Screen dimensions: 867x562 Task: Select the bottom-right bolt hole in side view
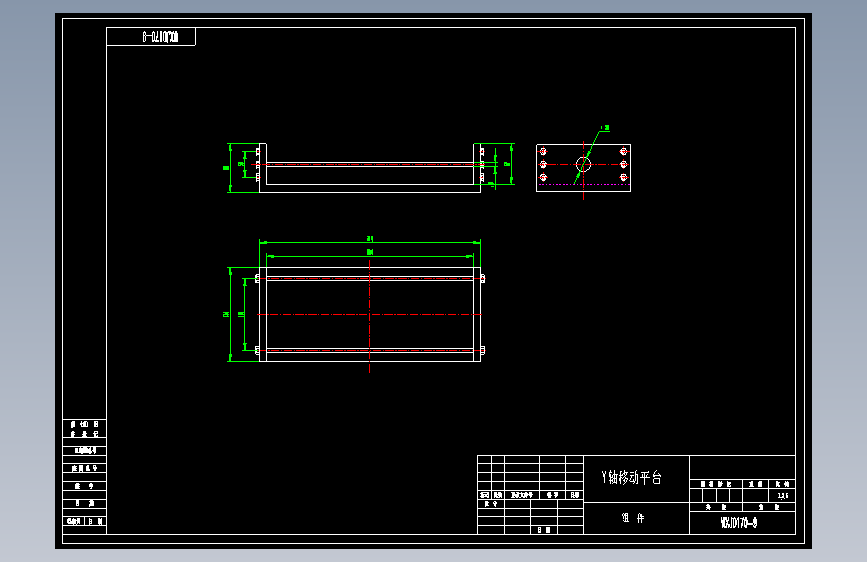(x=623, y=178)
